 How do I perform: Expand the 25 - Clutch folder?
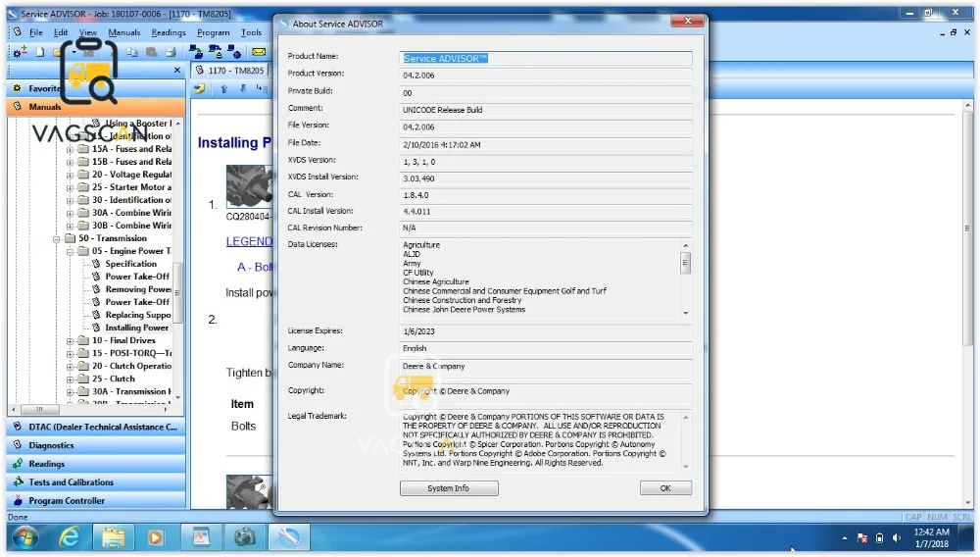click(70, 380)
